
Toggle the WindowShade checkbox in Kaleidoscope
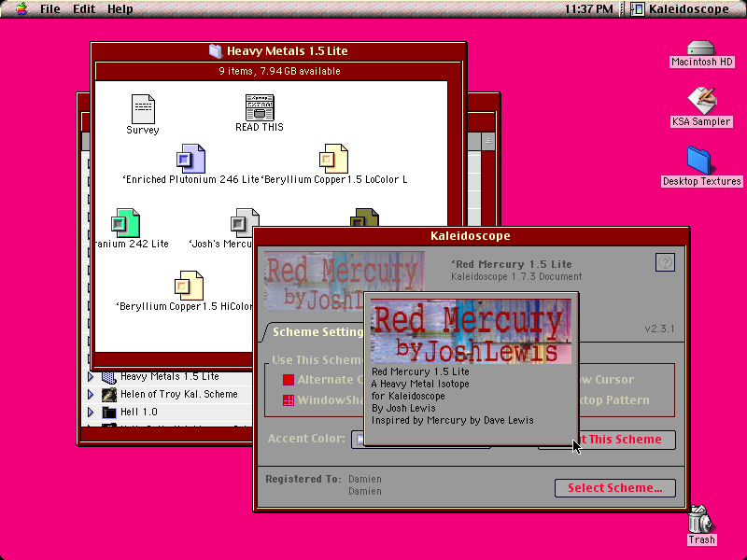(289, 400)
